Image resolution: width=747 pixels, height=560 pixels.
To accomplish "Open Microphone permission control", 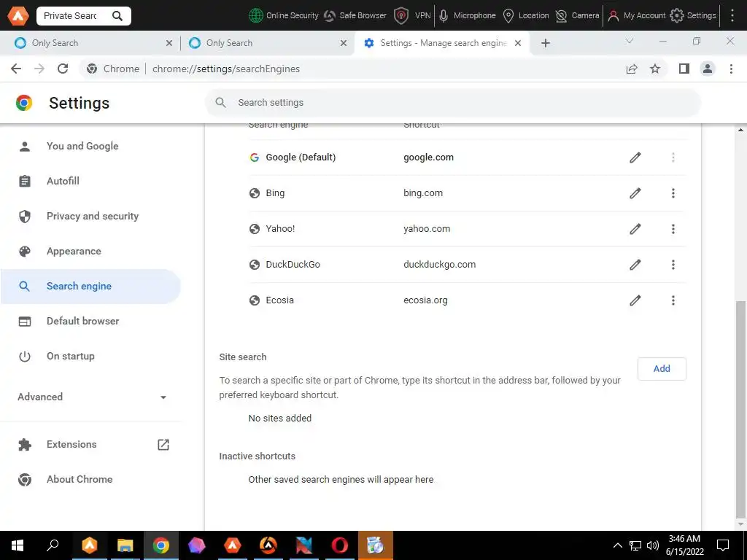I will coord(468,16).
